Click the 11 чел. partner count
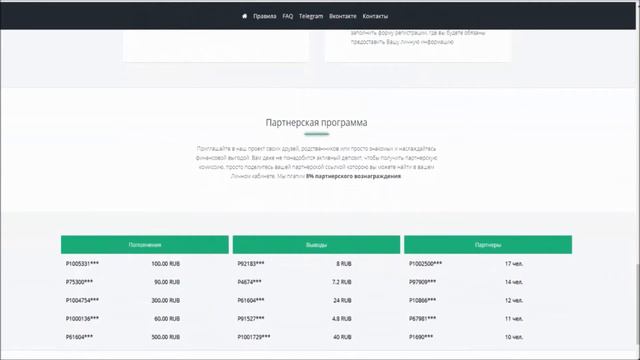The width and height of the screenshot is (640, 360). pyautogui.click(x=514, y=319)
